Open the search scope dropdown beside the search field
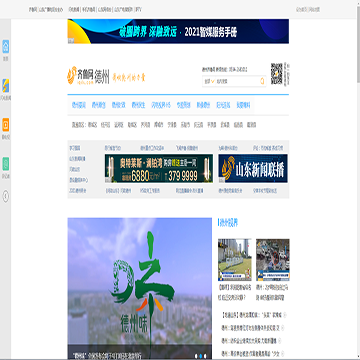This screenshot has width=360, height=360. click(209, 81)
